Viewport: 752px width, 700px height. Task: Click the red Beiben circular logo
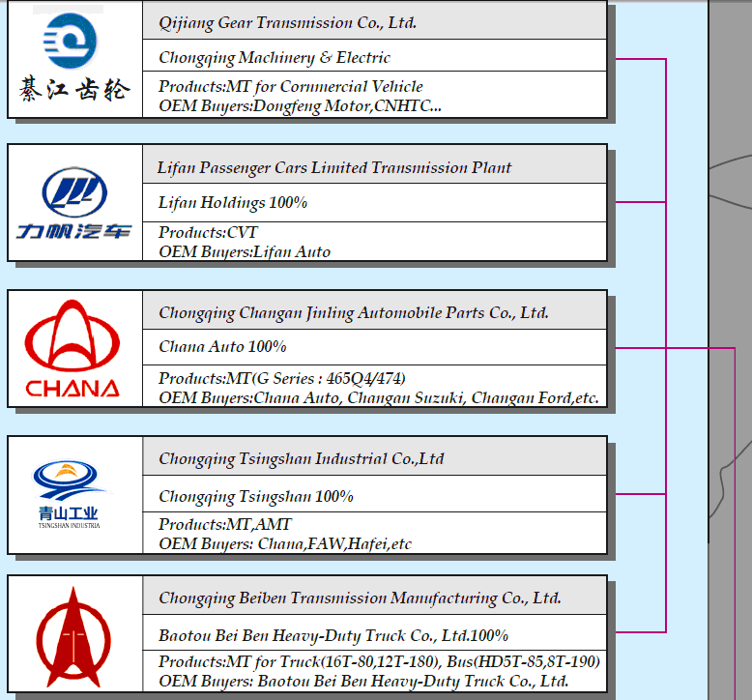[73, 637]
